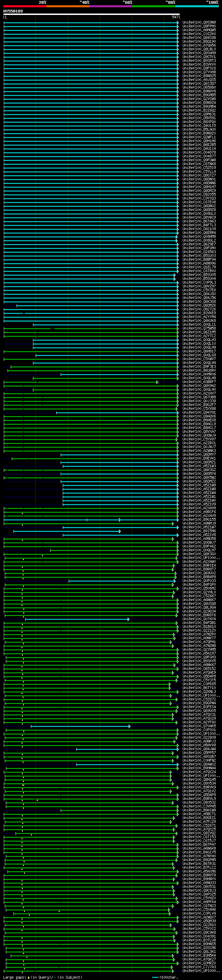Click the cyan alignment bar for Q84JW4
Viewport: 222px width, 980px height.
coord(128,749)
